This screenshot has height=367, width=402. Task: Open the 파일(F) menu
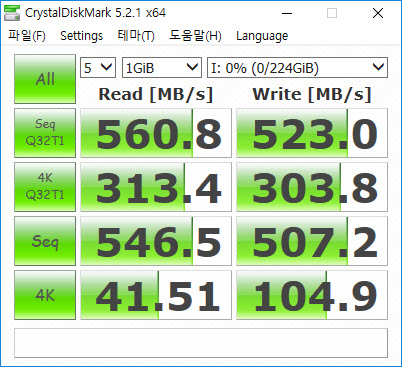click(27, 35)
